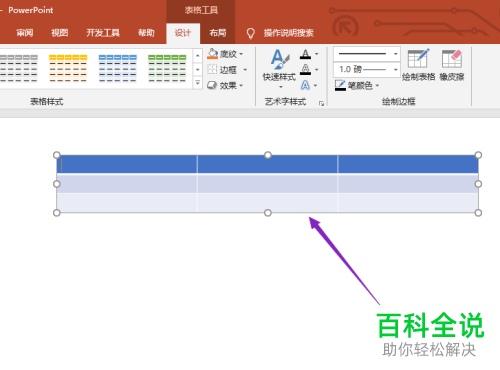500x370 pixels.
Task: Switch to the 视图 tab
Action: coord(60,33)
